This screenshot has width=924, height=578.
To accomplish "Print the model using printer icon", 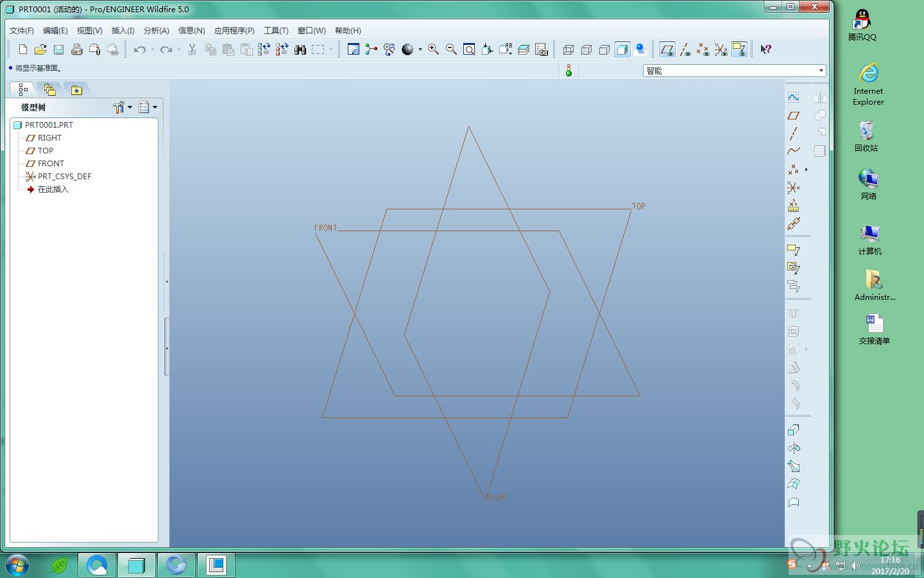I will pos(76,49).
